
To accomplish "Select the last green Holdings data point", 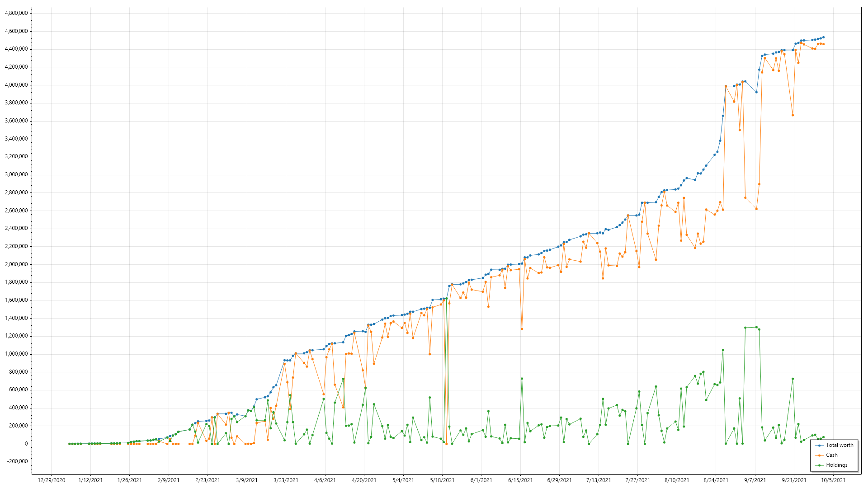I will (x=824, y=437).
